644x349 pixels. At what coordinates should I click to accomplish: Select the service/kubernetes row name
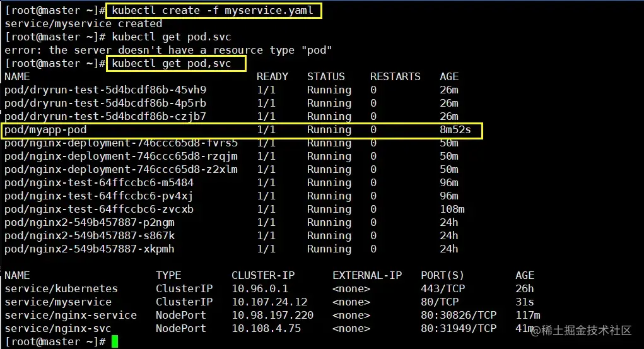[x=61, y=288]
